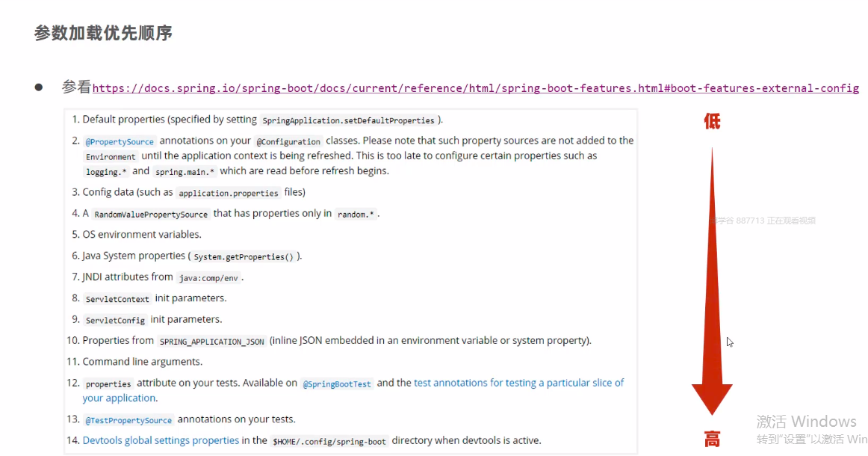Click the '参数加载优先顺序' heading
The height and width of the screenshot is (456, 868).
(104, 34)
